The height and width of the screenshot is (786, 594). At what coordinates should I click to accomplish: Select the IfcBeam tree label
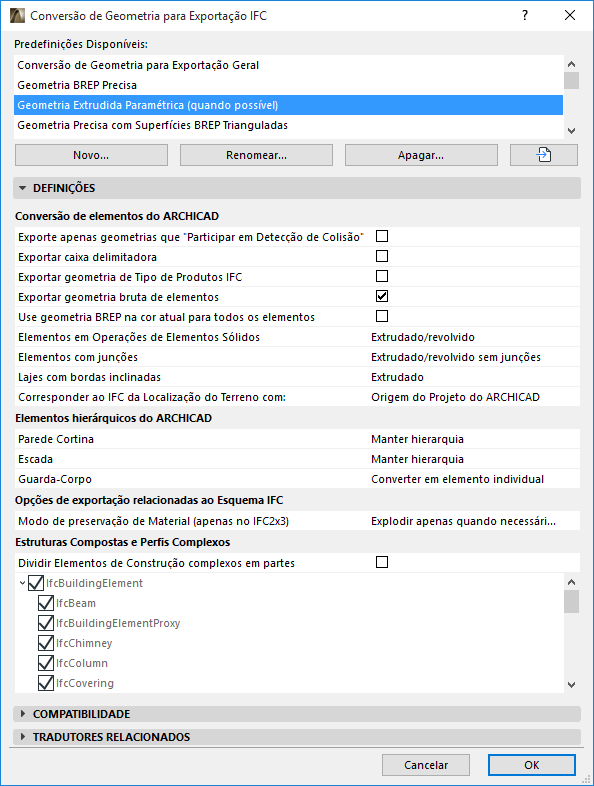[x=76, y=603]
